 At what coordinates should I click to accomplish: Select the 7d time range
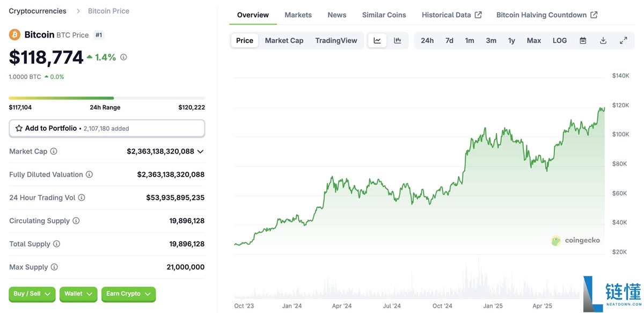(x=449, y=41)
